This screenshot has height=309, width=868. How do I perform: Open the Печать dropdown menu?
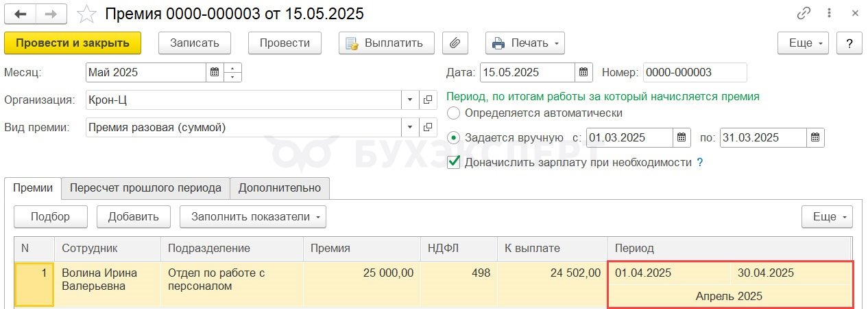coord(525,43)
